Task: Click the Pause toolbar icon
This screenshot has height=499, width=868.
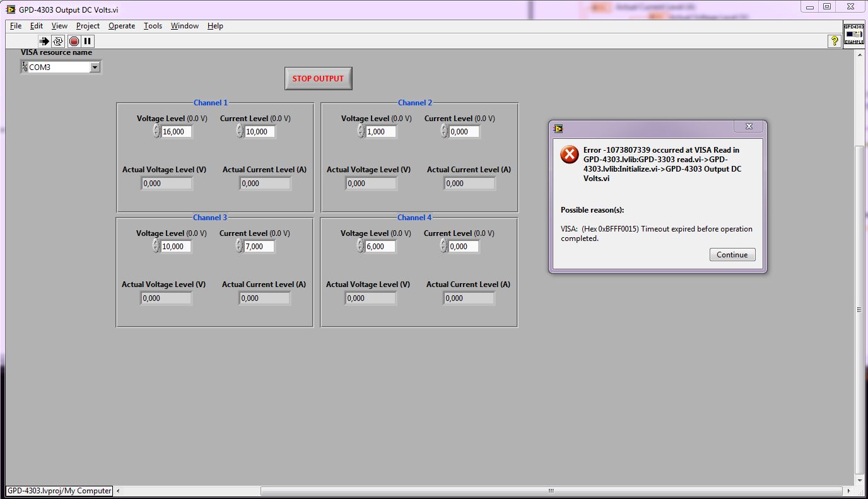Action: click(88, 41)
